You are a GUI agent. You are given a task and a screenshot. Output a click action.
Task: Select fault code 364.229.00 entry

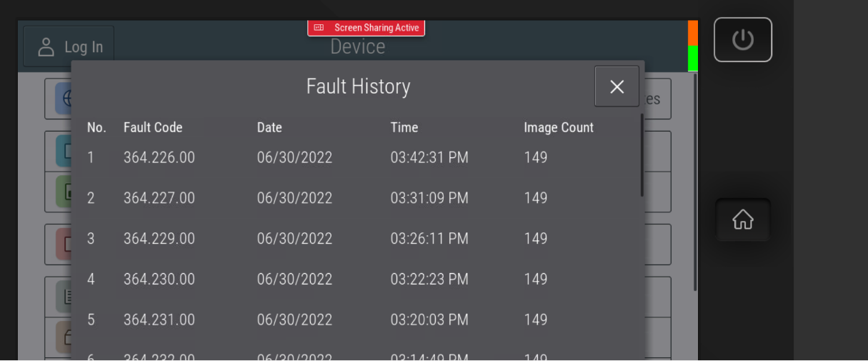pos(159,239)
